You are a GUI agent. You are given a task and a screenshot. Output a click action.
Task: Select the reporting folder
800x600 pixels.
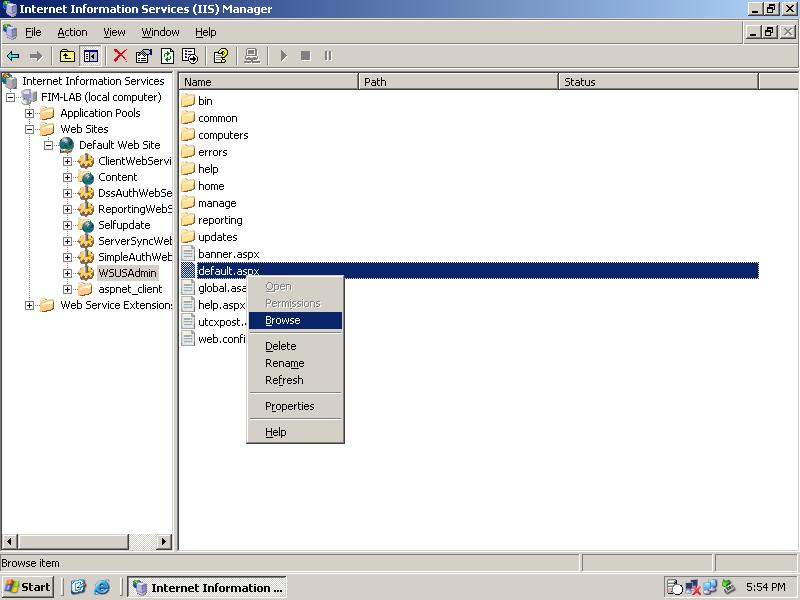pyautogui.click(x=212, y=220)
